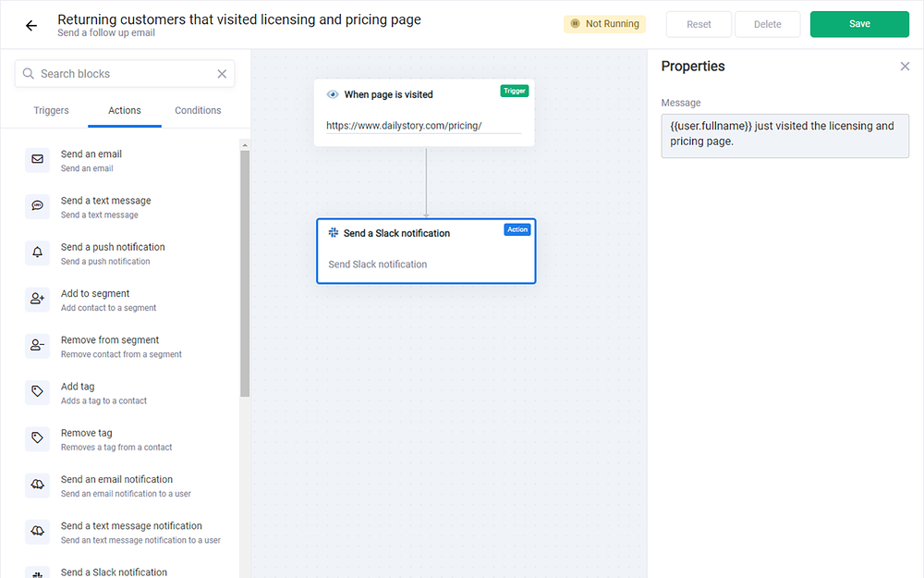Click the blocks list scrollbar thumb
Viewport: 924px width, 578px height.
pos(245,274)
